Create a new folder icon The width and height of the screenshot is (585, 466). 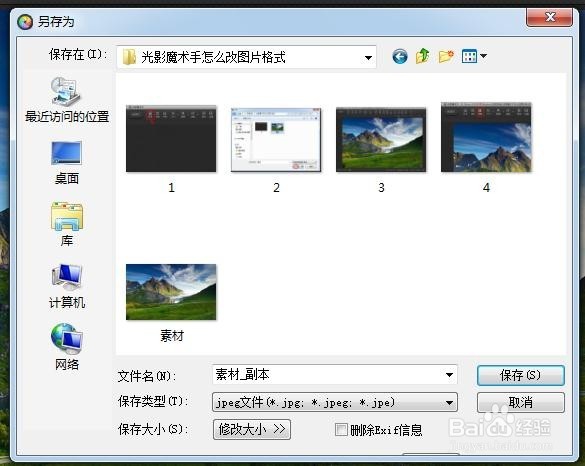(446, 57)
